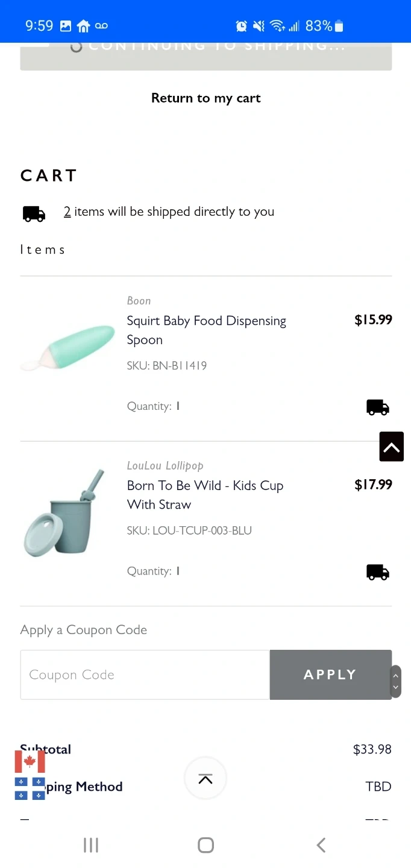
Task: Tap the Quebec flag icon
Action: [30, 788]
